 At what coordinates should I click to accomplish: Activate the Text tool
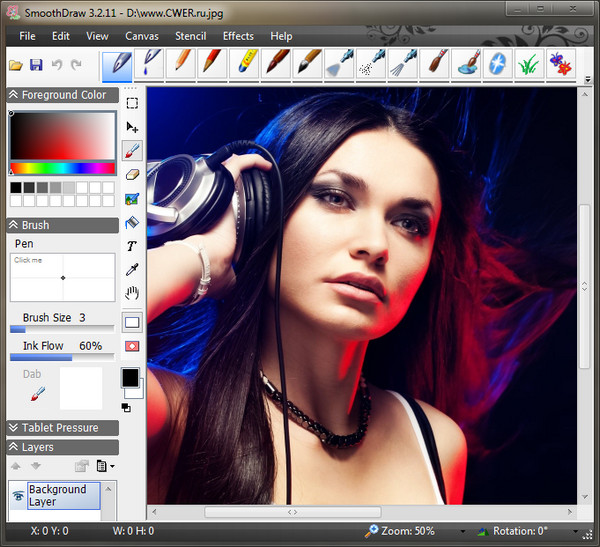click(x=132, y=246)
